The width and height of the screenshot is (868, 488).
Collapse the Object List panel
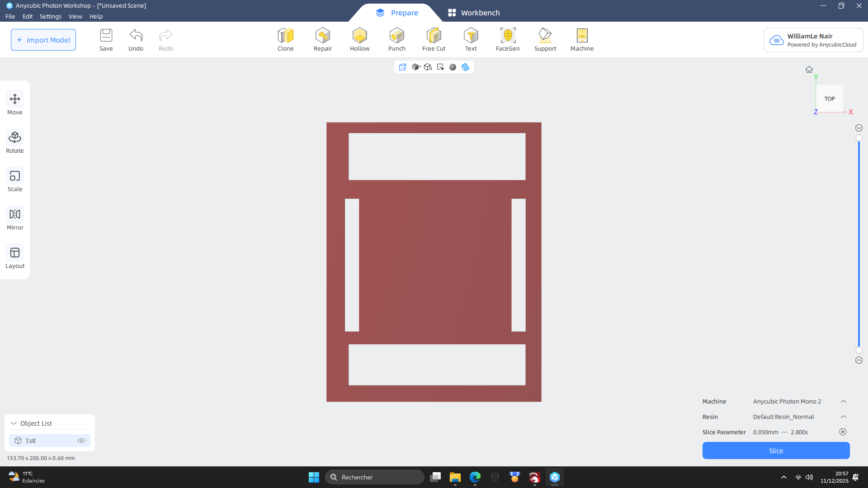click(14, 423)
